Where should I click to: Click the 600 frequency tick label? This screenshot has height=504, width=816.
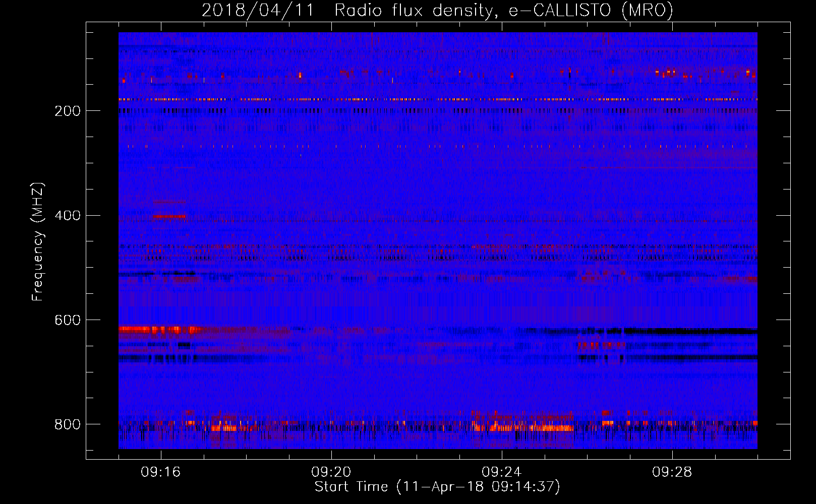tap(68, 321)
